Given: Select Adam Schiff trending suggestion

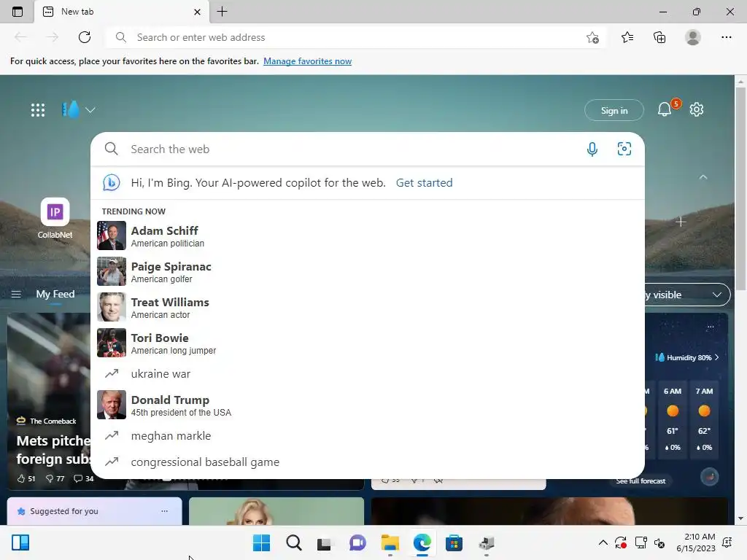Looking at the screenshot, I should 368,236.
